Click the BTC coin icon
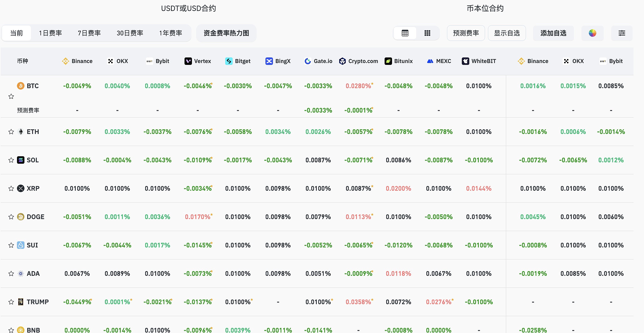The image size is (644, 333). [20, 86]
